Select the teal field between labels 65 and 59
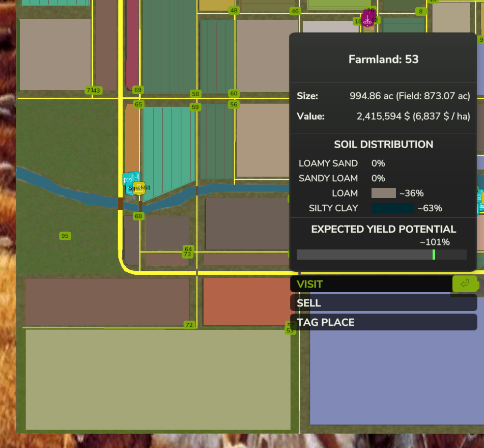Viewport: 484px width, 448px height. tap(168, 150)
